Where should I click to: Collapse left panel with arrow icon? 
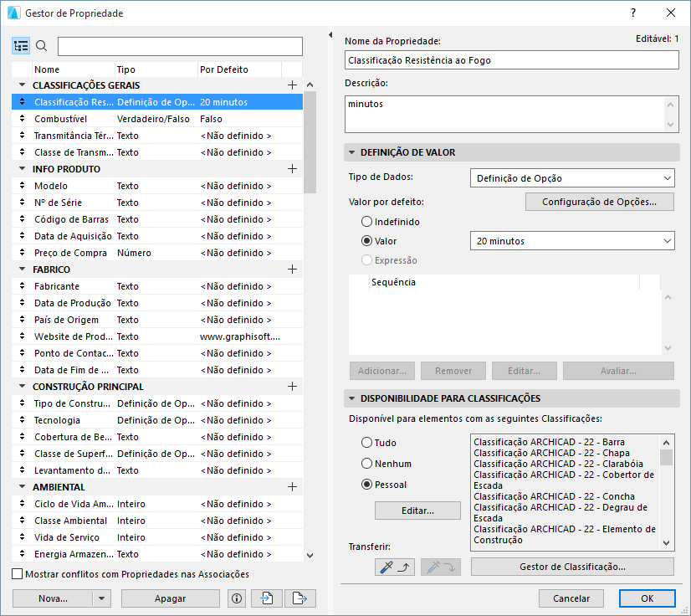coord(330,35)
